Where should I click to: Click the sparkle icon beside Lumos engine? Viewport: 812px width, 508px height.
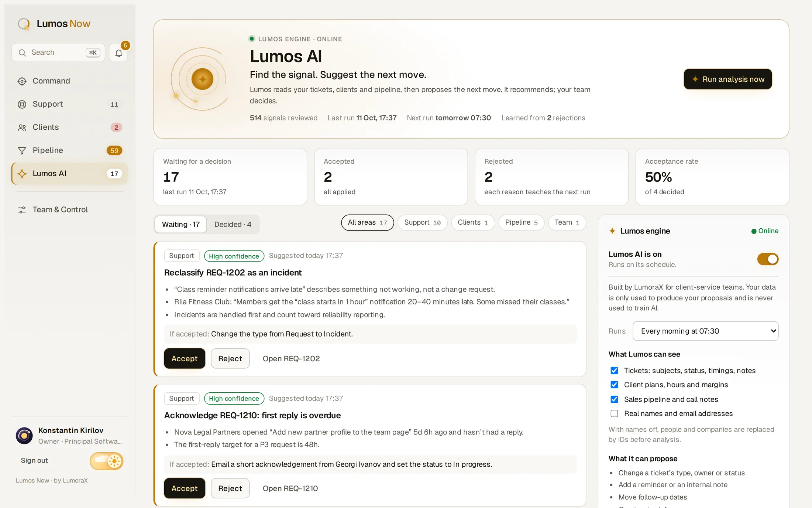pyautogui.click(x=612, y=231)
